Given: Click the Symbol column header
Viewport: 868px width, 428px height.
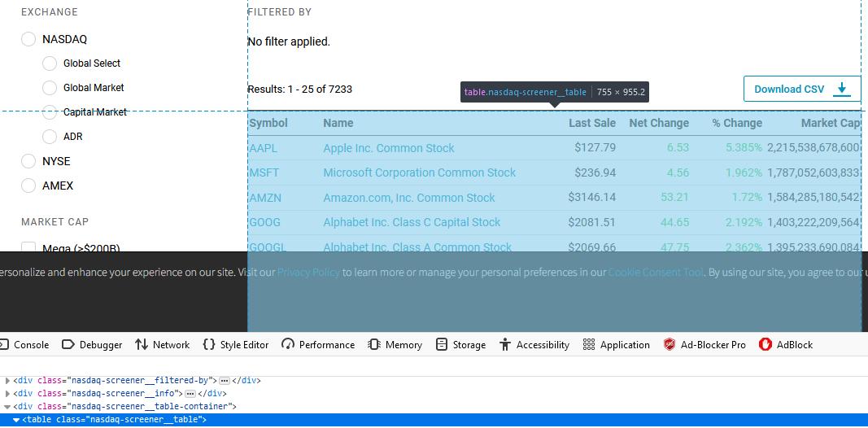Looking at the screenshot, I should coord(268,123).
